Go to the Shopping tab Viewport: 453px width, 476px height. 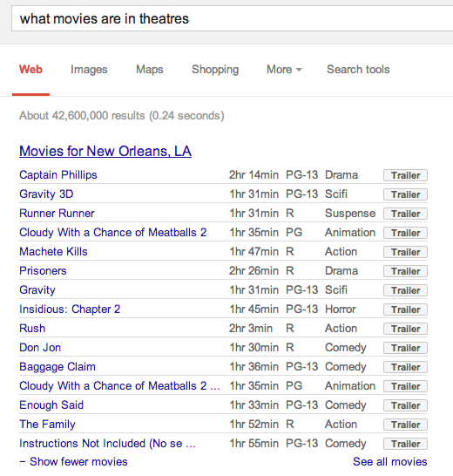tap(215, 70)
